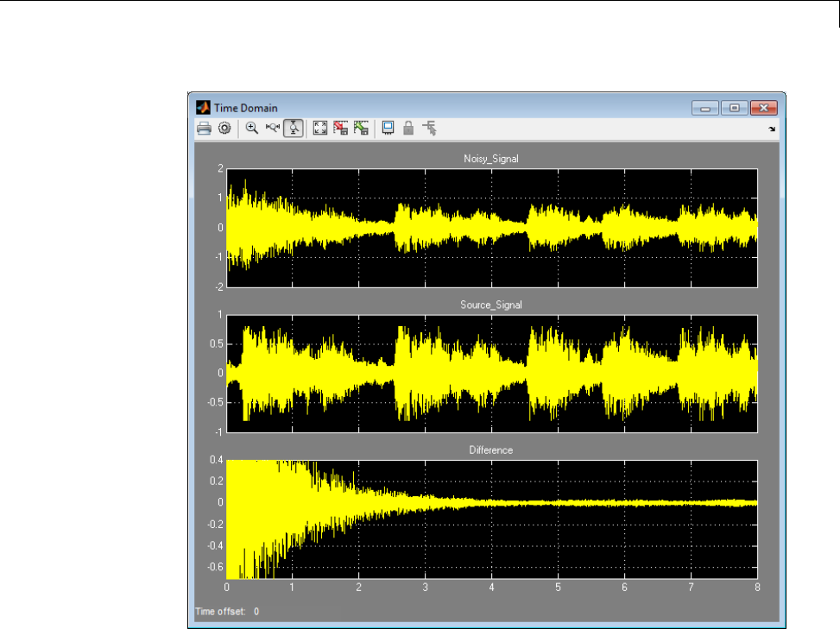The width and height of the screenshot is (840, 629).
Task: Select the Zoom X-axis tool
Action: tap(272, 129)
